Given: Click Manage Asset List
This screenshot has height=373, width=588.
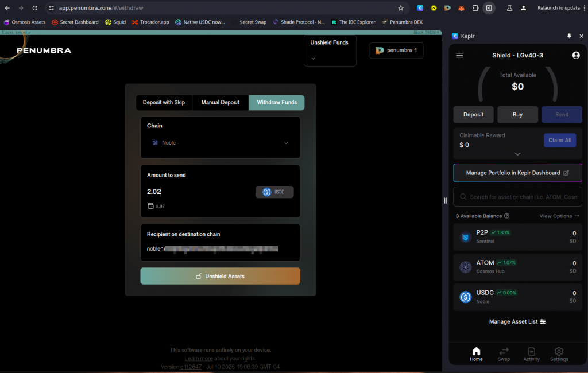Looking at the screenshot, I should (517, 322).
